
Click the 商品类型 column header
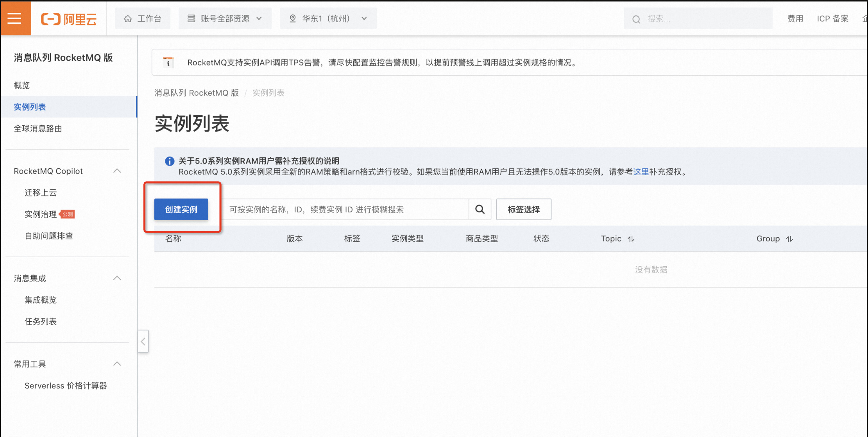coord(482,238)
